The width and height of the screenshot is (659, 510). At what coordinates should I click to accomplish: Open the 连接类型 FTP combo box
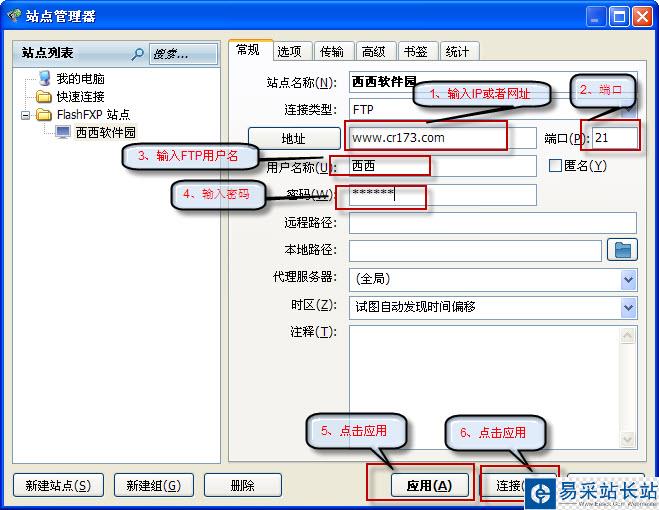[493, 110]
